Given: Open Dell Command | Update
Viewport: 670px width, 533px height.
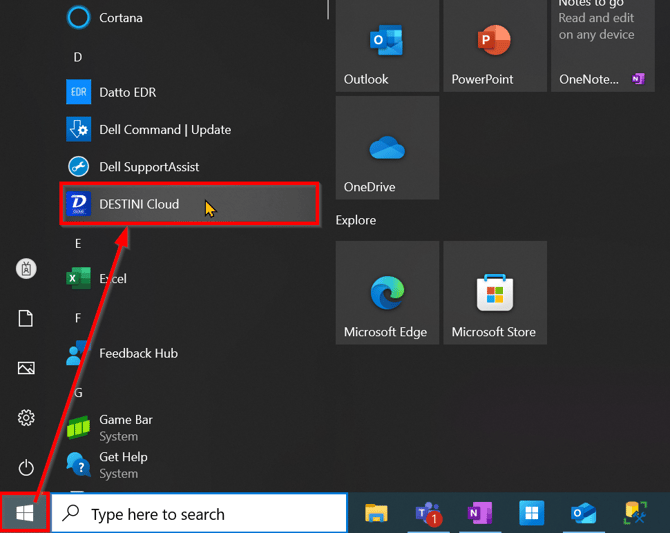Looking at the screenshot, I should click(x=164, y=129).
